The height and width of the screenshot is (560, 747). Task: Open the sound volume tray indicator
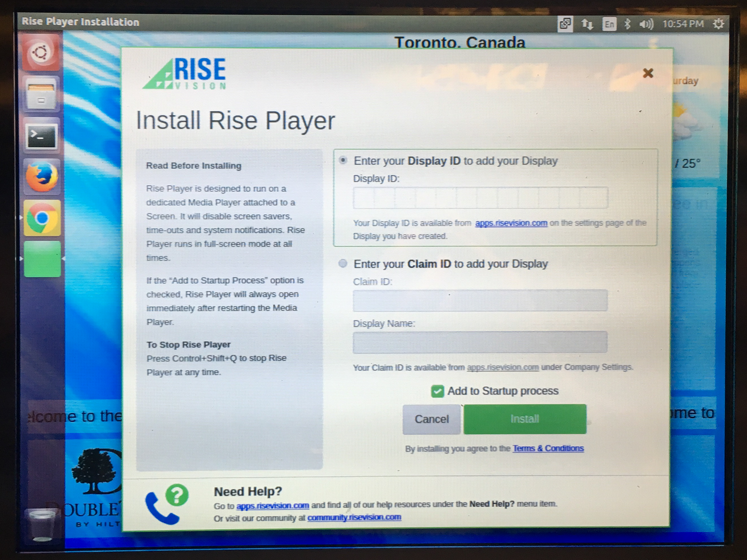click(x=646, y=24)
